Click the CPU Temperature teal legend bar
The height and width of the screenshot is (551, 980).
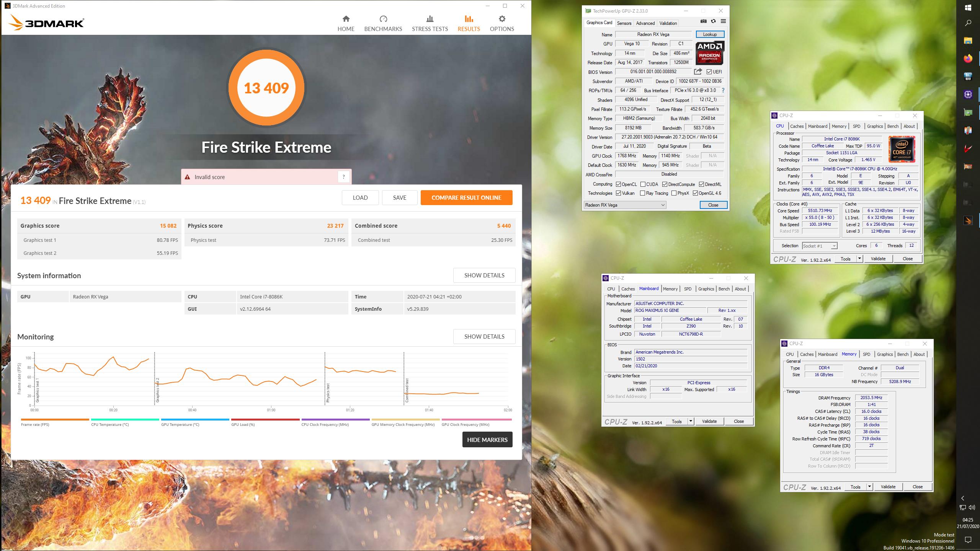point(125,420)
